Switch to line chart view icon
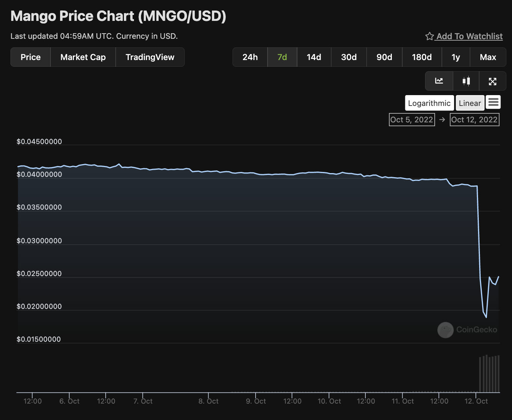The height and width of the screenshot is (420, 512). click(x=439, y=81)
